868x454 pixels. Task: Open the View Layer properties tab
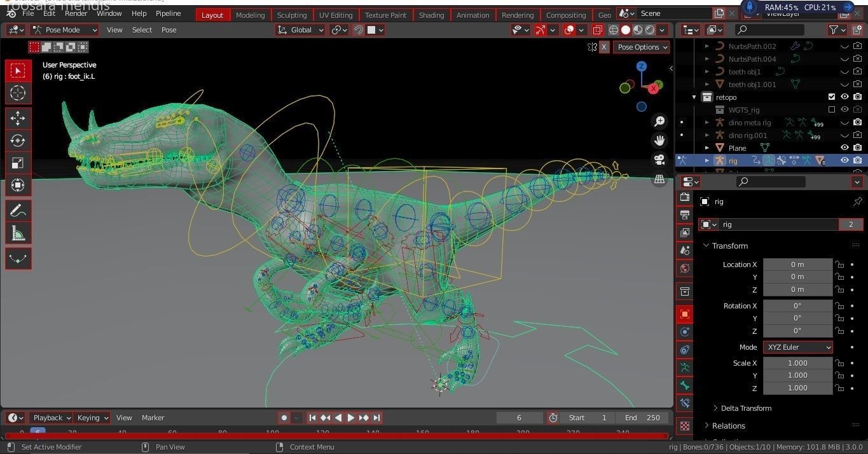pyautogui.click(x=685, y=233)
